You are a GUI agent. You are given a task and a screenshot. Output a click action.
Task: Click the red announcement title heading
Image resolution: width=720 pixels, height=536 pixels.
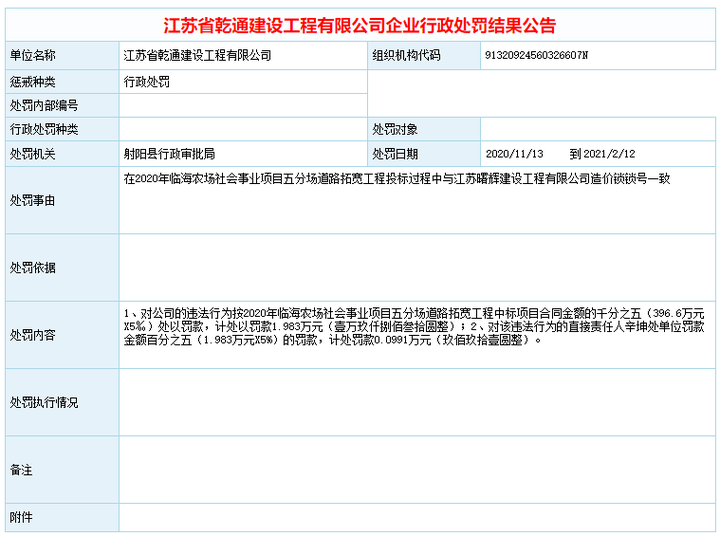point(360,25)
